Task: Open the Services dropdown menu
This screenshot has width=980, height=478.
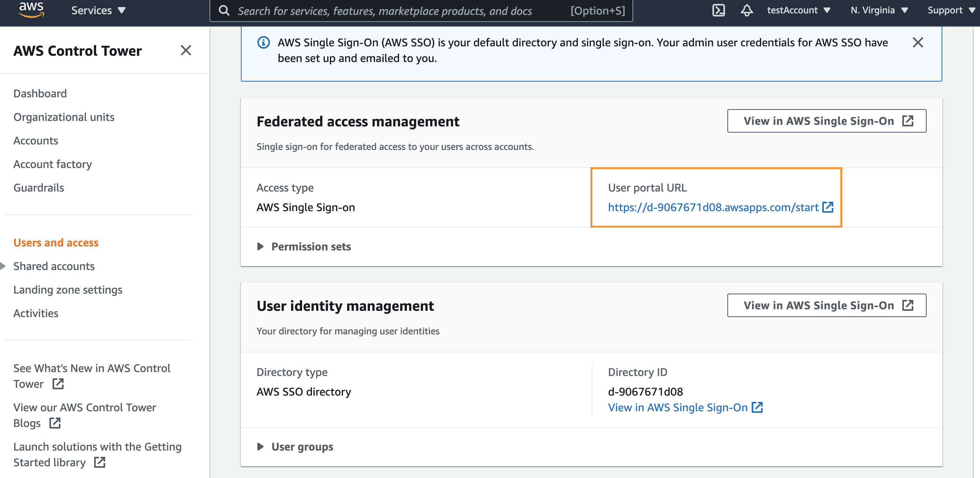Action: 98,10
